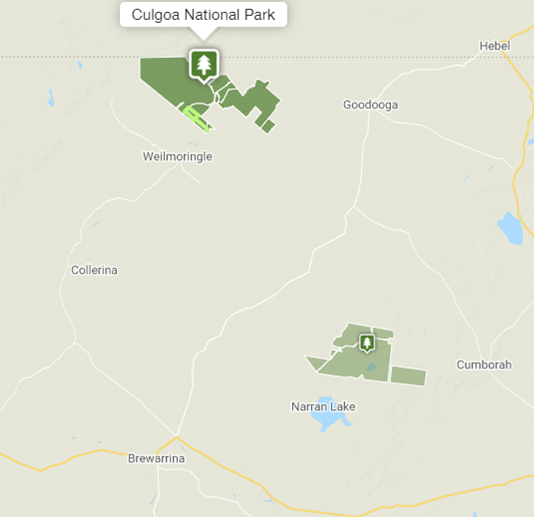This screenshot has height=517, width=534.
Task: Select the detached rectangular park parcel east of Narran reserve
Action: point(408,376)
